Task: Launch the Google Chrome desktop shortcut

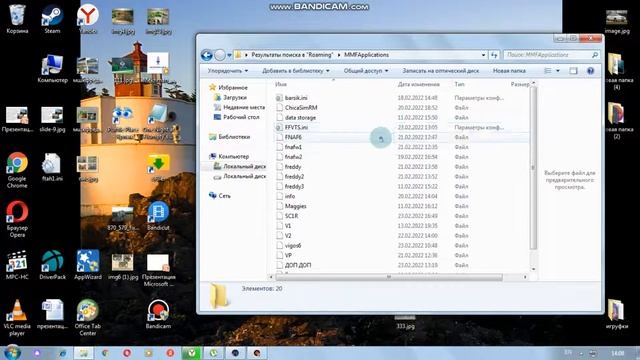Action: click(x=17, y=170)
